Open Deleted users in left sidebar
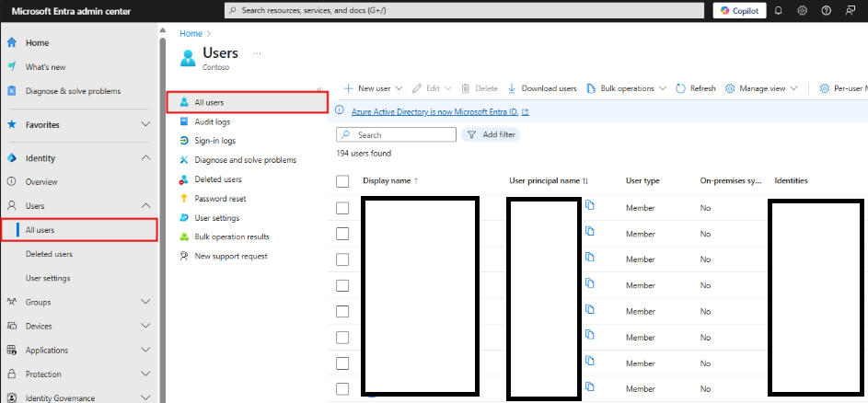 [x=49, y=254]
